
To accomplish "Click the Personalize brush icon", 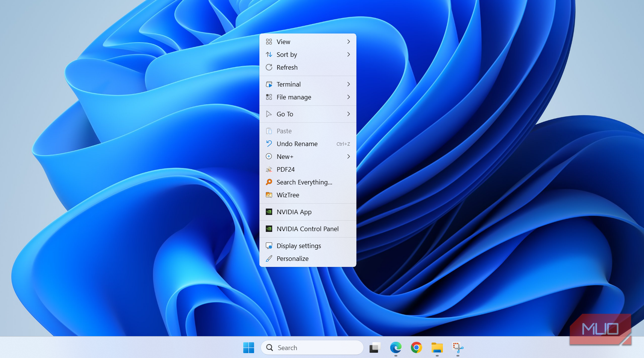I will (269, 259).
